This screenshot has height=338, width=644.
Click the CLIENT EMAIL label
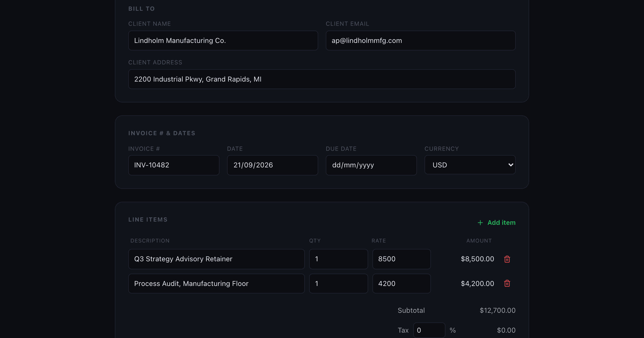pos(347,24)
